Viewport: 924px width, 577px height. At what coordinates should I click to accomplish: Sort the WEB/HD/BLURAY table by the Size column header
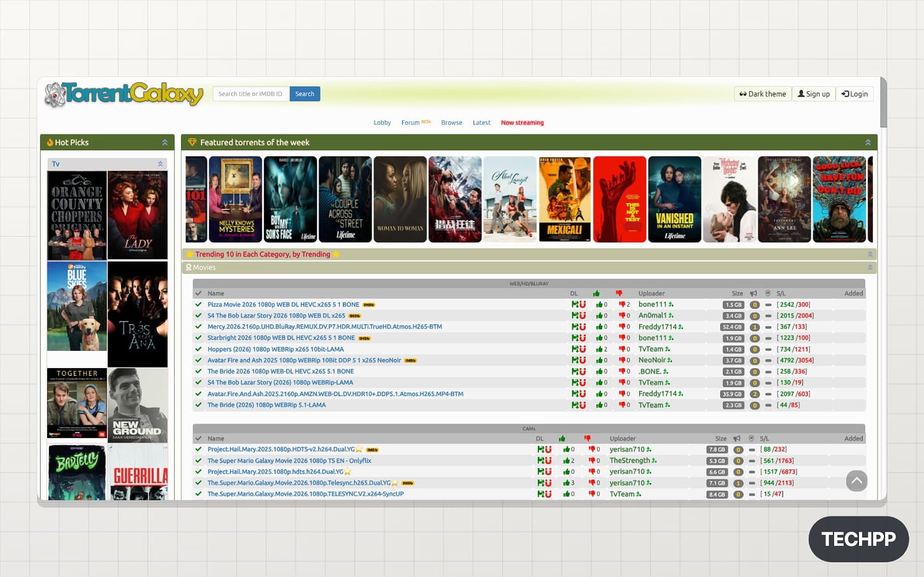(x=737, y=294)
